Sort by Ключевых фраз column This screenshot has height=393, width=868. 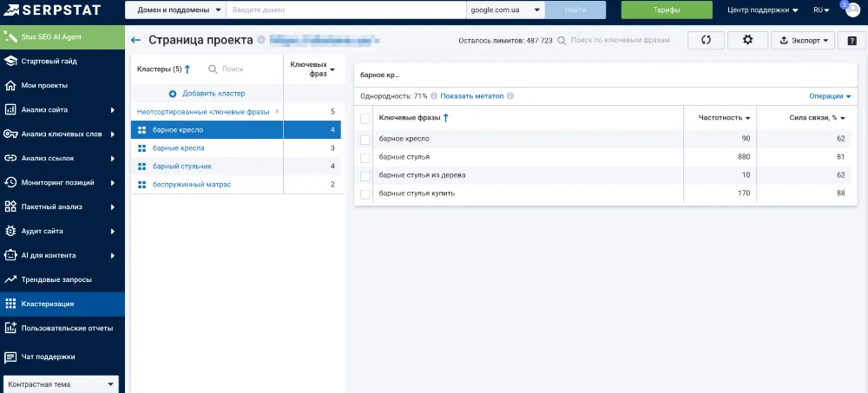pyautogui.click(x=312, y=69)
